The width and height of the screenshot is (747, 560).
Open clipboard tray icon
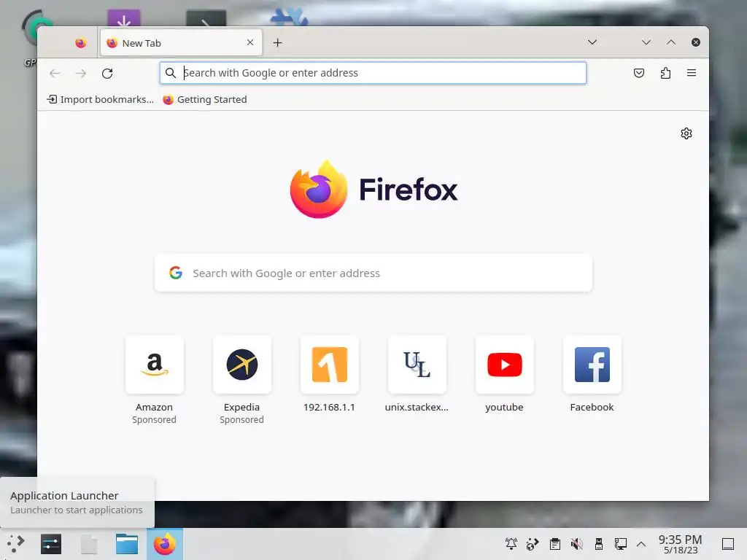point(554,543)
